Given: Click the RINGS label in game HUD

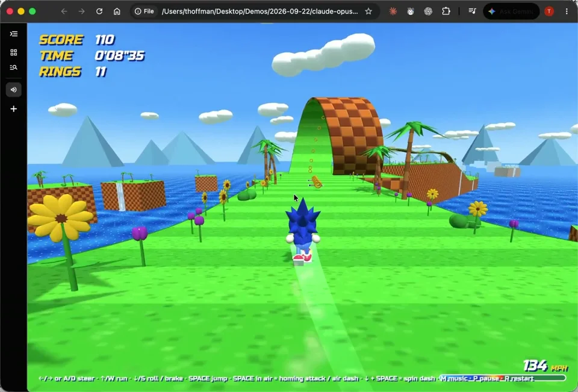Looking at the screenshot, I should point(60,72).
